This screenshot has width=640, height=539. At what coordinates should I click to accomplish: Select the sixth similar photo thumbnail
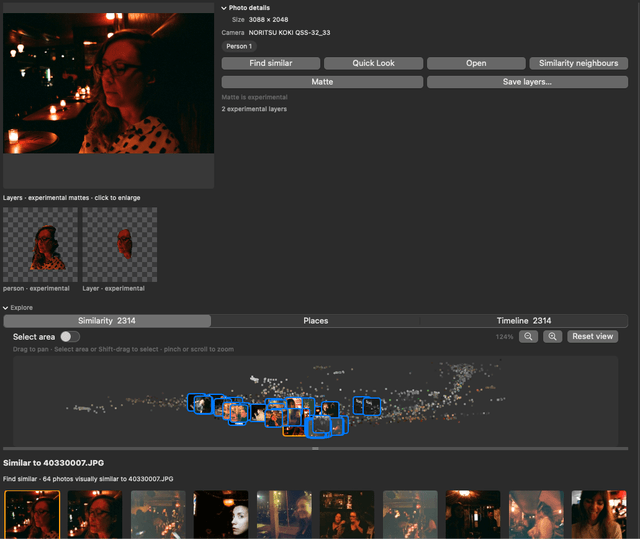347,515
